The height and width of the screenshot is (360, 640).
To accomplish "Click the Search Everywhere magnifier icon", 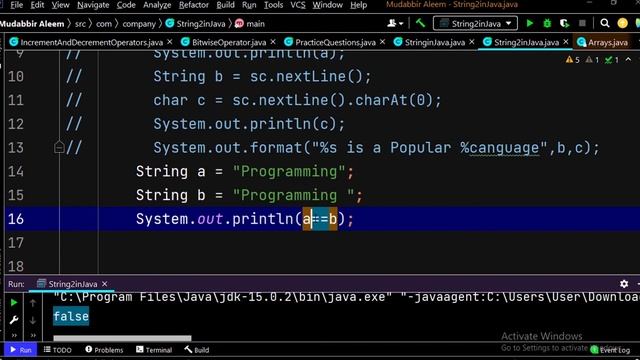I will (x=605, y=24).
